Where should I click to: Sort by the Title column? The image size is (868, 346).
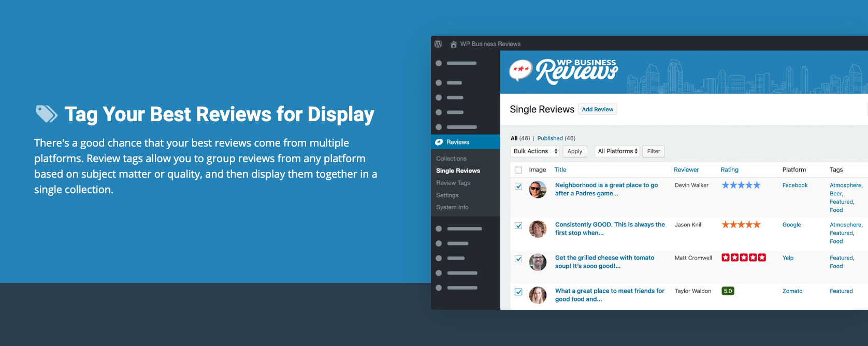[560, 170]
